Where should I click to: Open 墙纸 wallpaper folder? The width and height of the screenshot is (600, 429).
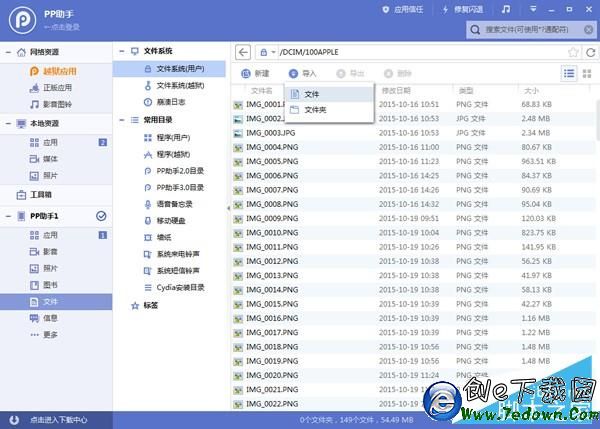157,237
